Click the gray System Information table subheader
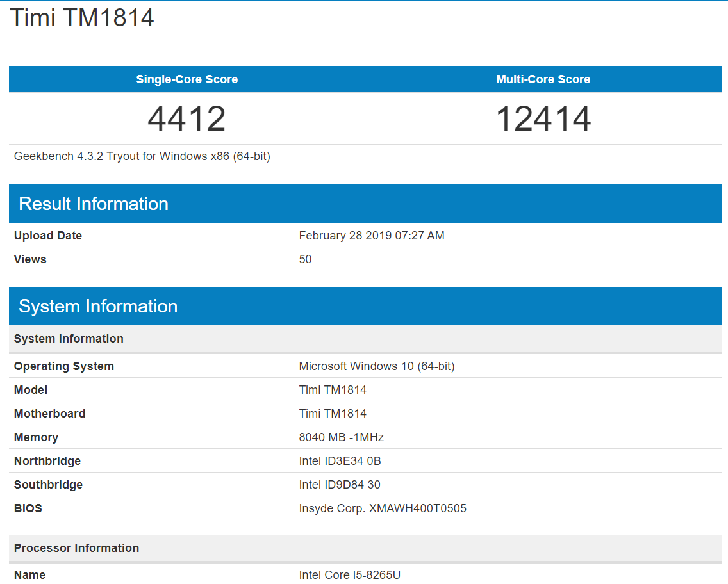 (x=69, y=339)
